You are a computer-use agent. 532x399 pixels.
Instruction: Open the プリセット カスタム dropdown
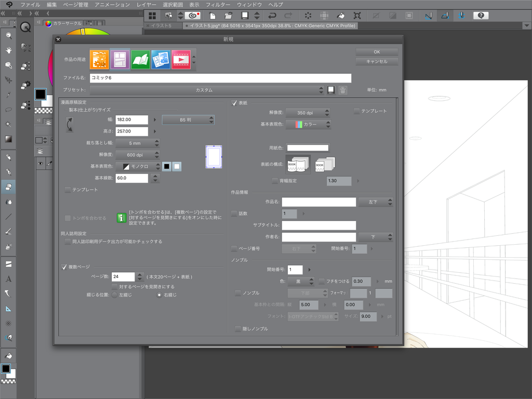coord(207,90)
